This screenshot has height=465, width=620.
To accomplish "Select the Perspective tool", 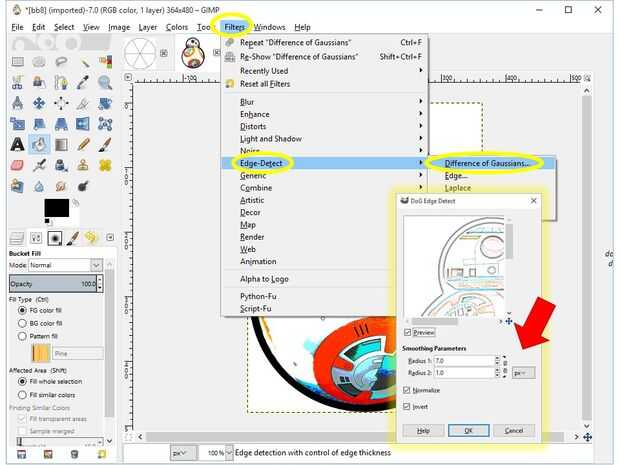I will pyautogui.click(x=61, y=124).
